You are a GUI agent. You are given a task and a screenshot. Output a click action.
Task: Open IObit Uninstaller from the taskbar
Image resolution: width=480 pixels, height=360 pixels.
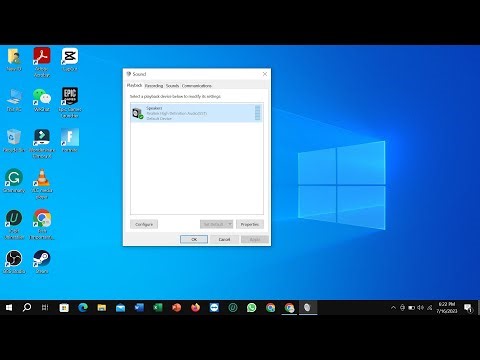click(233, 307)
